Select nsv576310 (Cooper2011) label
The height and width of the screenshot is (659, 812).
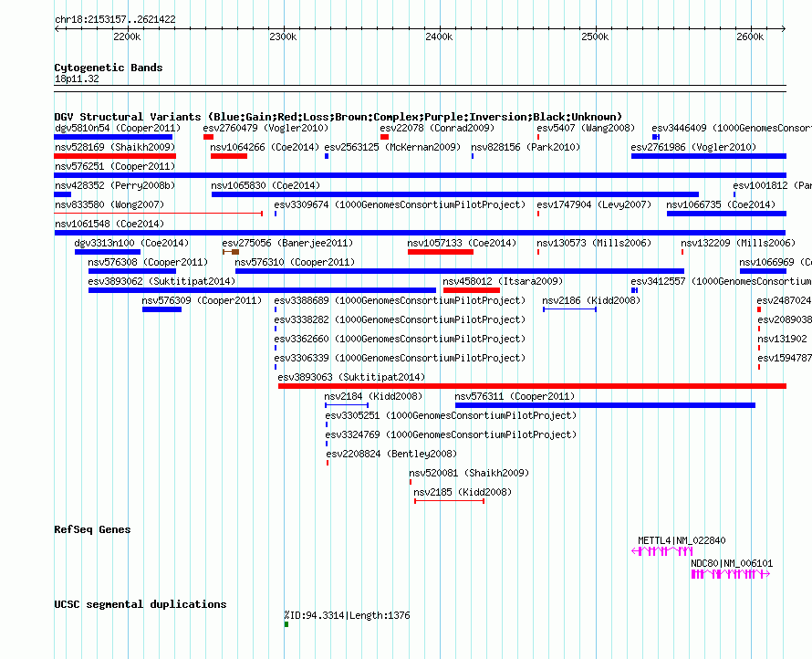(x=295, y=262)
